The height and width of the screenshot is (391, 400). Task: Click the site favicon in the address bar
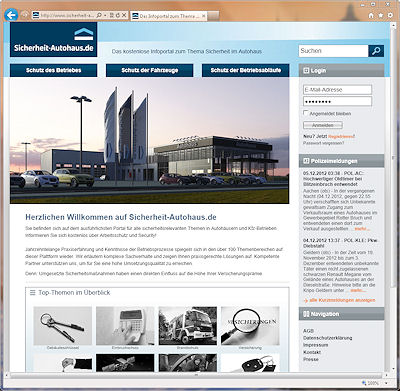click(36, 15)
